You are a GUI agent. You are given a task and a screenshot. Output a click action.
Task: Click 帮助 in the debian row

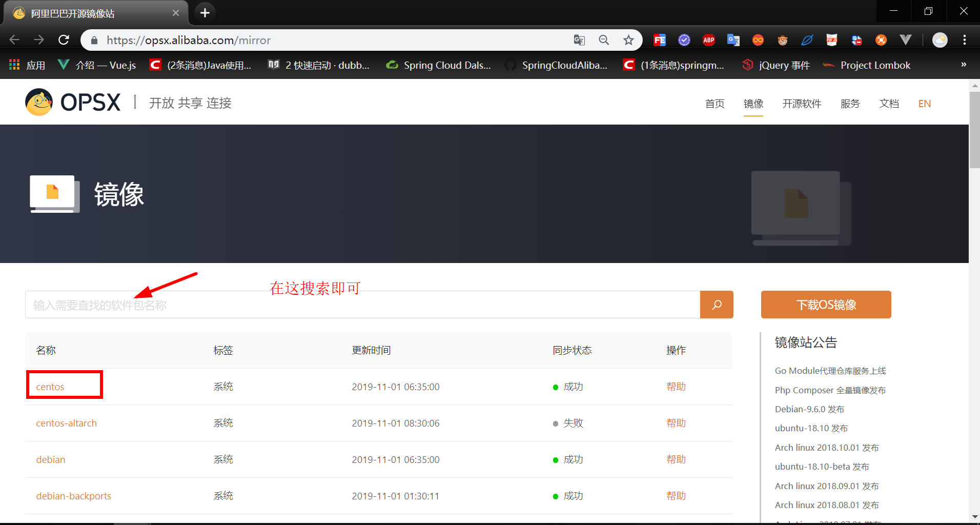click(x=676, y=459)
